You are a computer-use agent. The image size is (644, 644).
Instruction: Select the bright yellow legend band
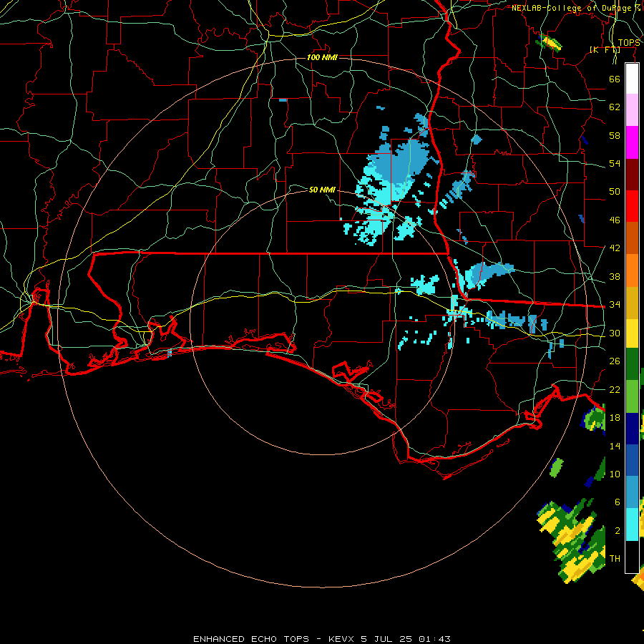(x=632, y=333)
